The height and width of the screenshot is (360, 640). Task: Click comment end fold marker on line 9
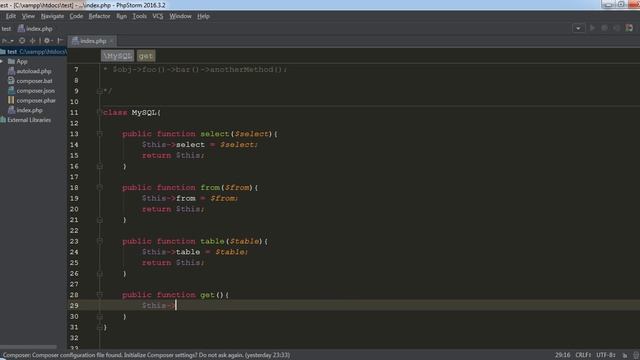pos(100,91)
